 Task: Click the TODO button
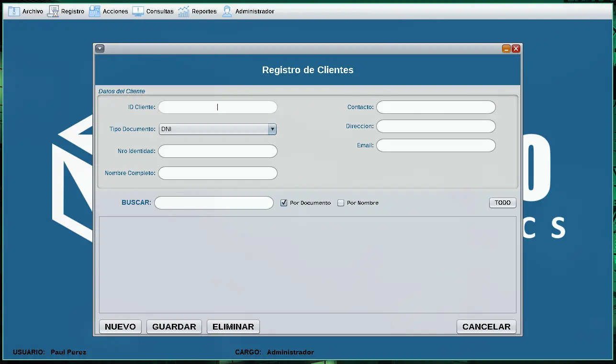tap(503, 203)
